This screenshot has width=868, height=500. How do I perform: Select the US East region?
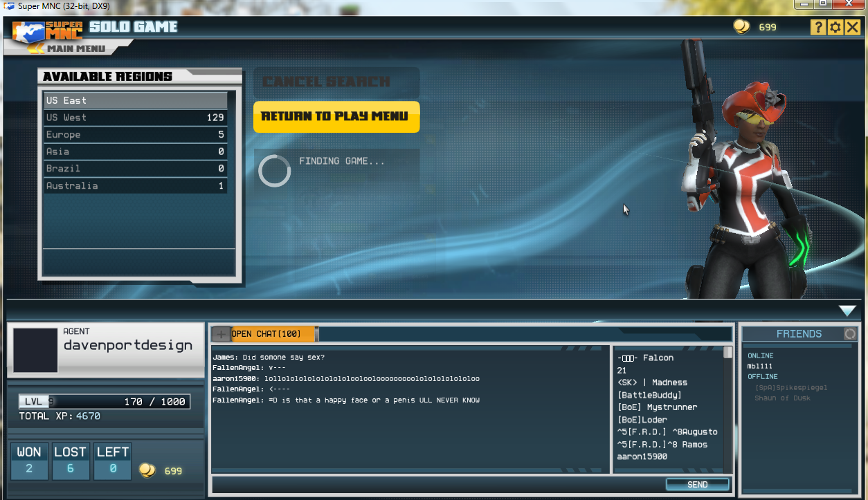point(136,100)
